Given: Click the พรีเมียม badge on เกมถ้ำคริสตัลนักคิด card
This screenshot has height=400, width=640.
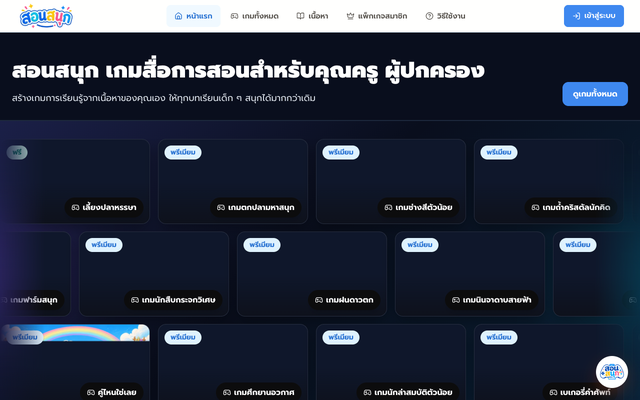Looking at the screenshot, I should point(499,152).
